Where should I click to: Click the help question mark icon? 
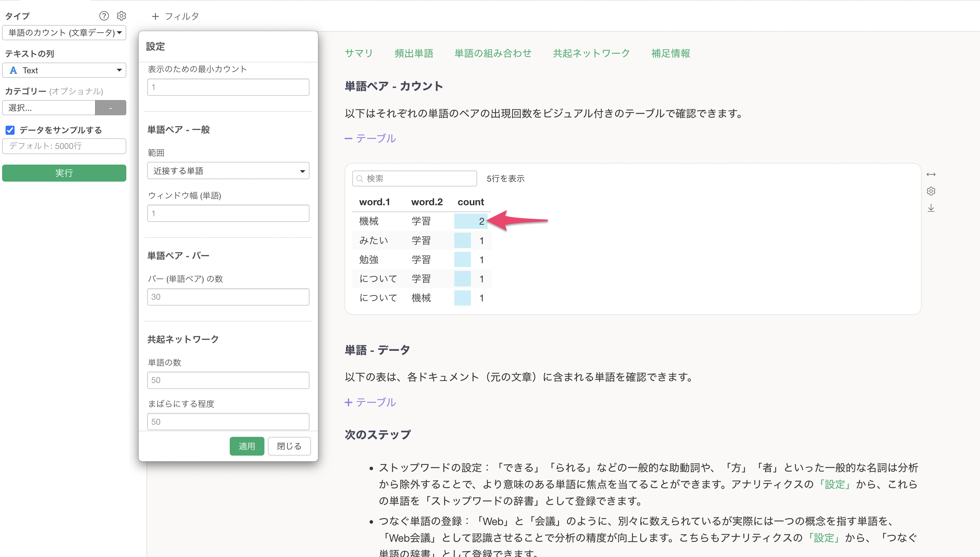pyautogui.click(x=103, y=16)
